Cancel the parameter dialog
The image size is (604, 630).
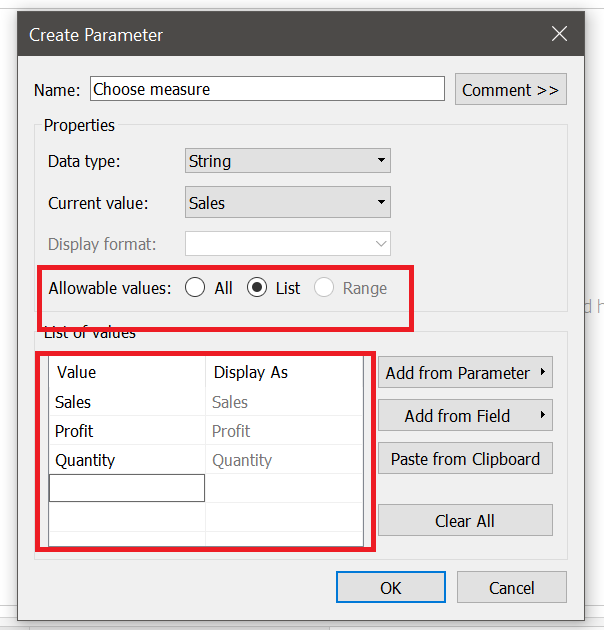coord(512,588)
